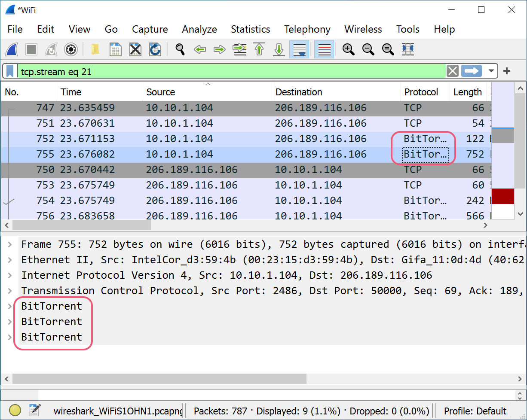Open the Statistics menu

(250, 29)
